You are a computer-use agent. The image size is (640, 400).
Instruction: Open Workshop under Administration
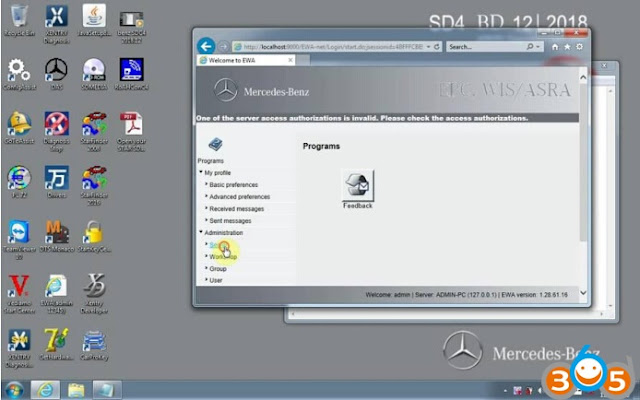223,257
